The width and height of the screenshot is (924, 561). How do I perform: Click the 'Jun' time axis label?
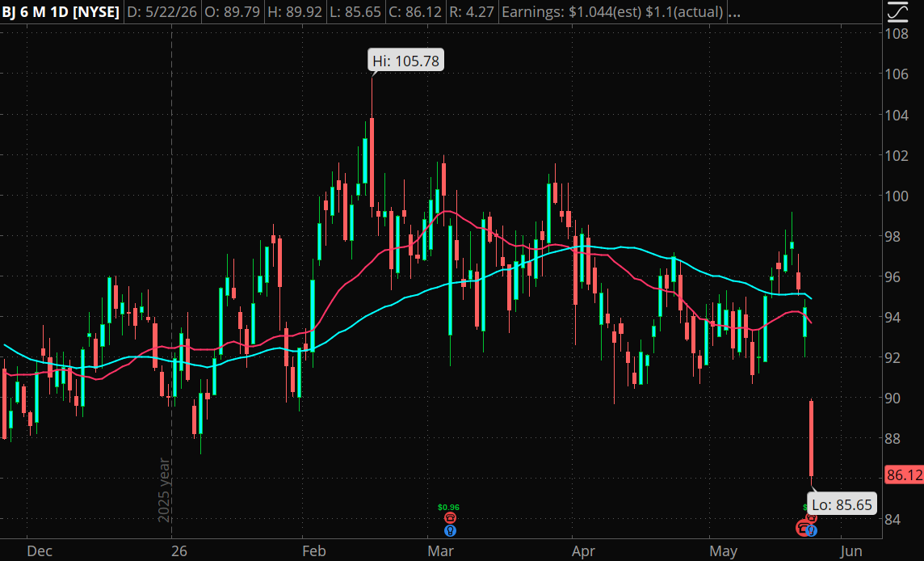851,551
